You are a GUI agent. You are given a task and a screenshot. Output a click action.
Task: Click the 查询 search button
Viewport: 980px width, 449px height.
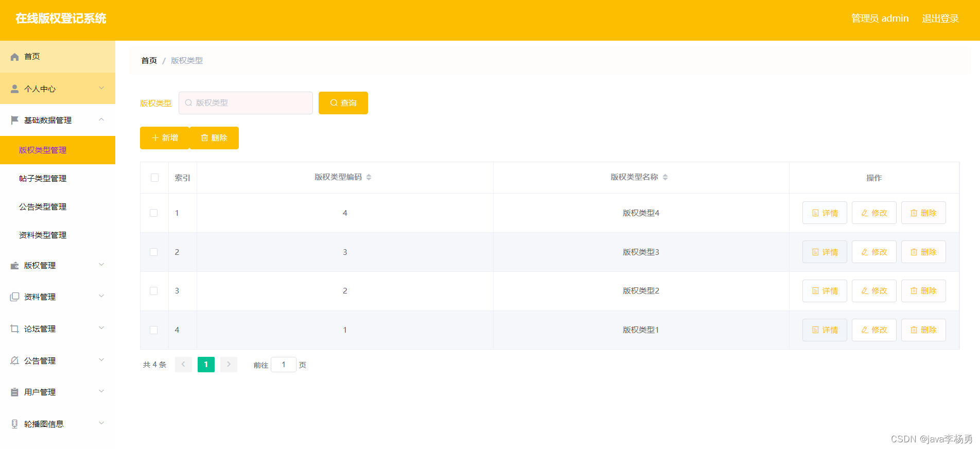point(343,103)
